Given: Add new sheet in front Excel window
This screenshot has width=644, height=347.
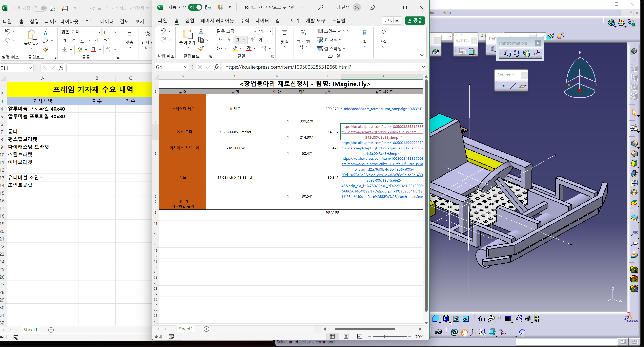Looking at the screenshot, I should (206, 329).
